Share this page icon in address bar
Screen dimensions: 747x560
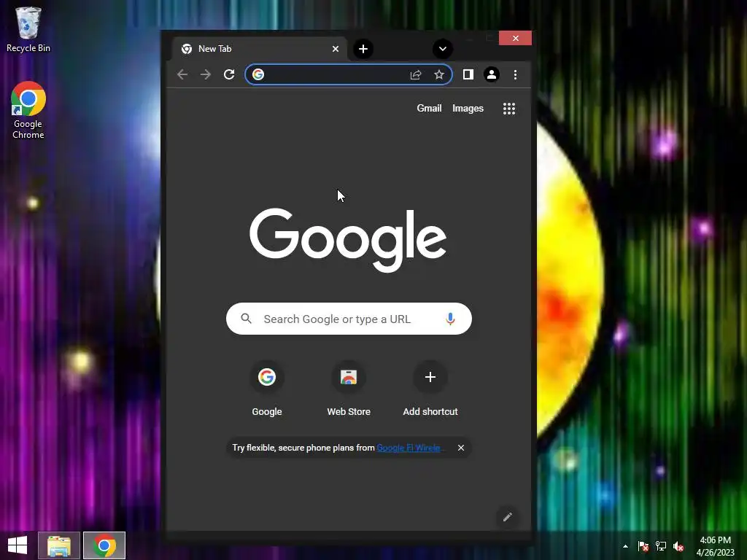tap(416, 75)
